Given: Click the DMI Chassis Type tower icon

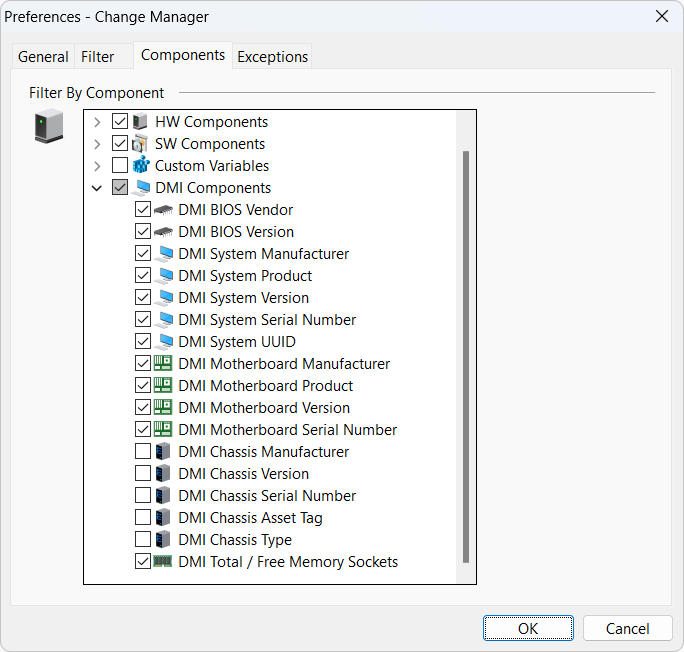Looking at the screenshot, I should 163,540.
